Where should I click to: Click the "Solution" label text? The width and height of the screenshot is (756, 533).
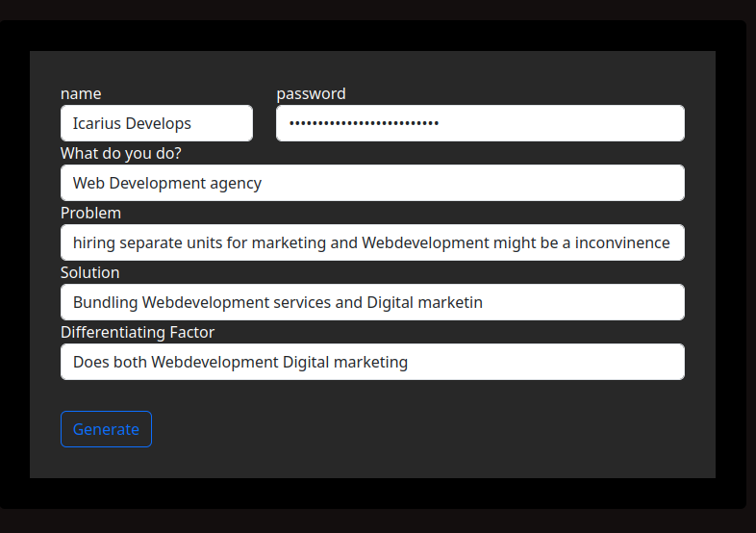tap(90, 272)
